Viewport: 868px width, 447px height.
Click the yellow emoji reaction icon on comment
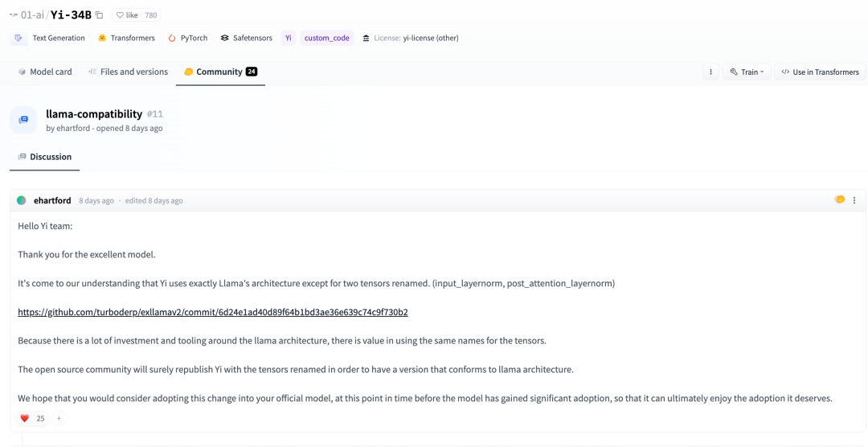click(840, 200)
